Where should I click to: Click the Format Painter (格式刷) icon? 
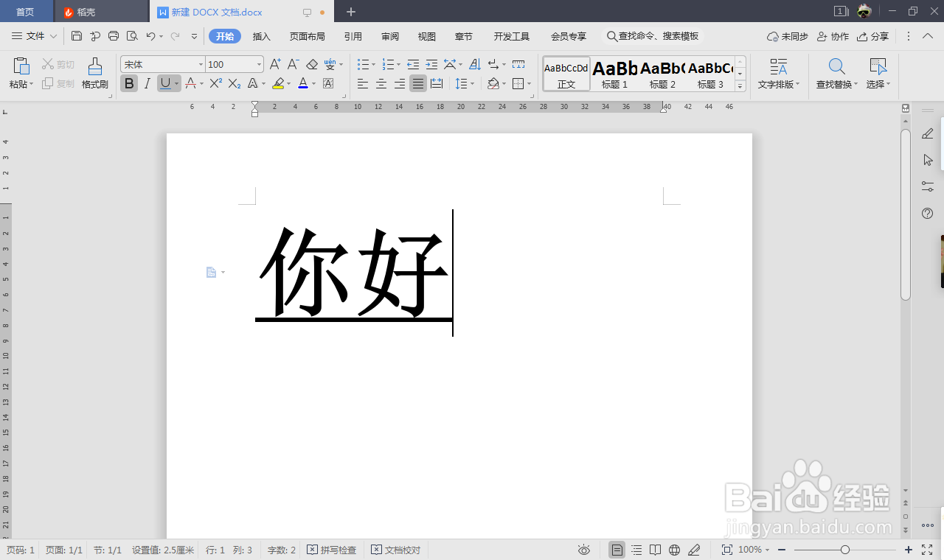coord(94,67)
